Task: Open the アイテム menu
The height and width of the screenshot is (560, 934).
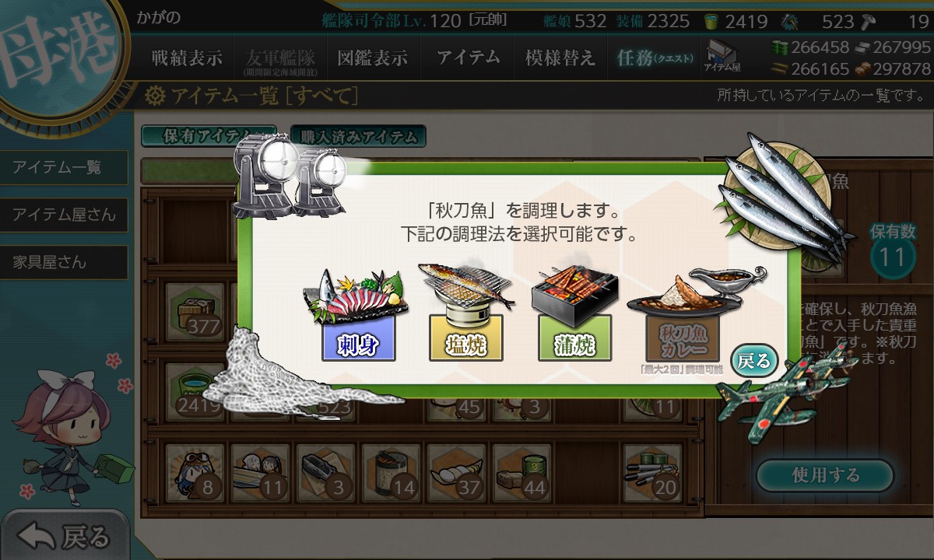Action: [x=468, y=58]
